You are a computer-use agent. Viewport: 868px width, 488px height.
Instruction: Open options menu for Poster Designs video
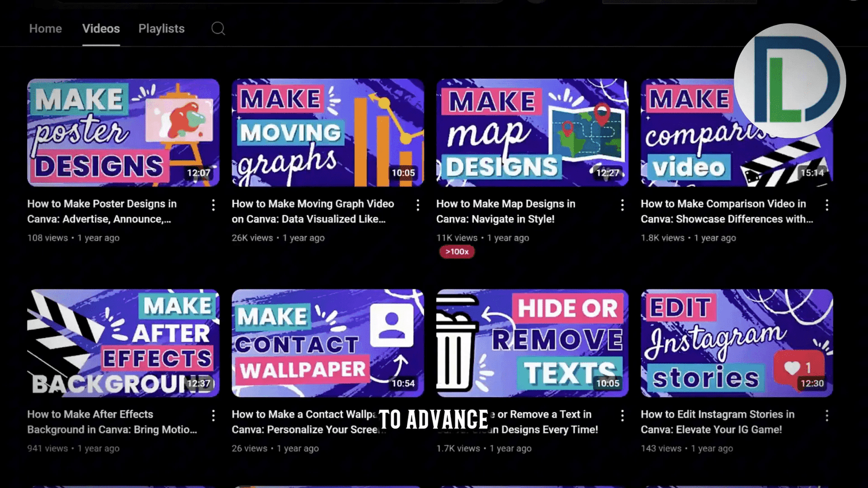pos(213,205)
